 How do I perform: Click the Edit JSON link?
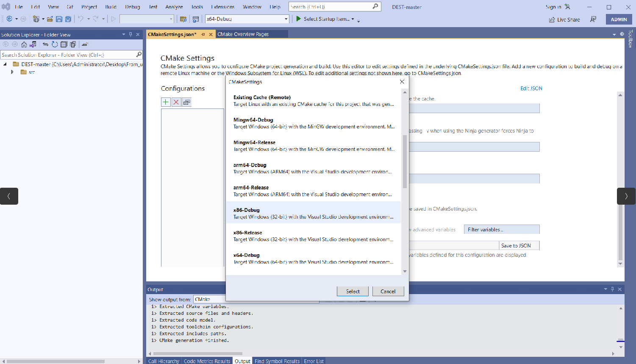[531, 89]
